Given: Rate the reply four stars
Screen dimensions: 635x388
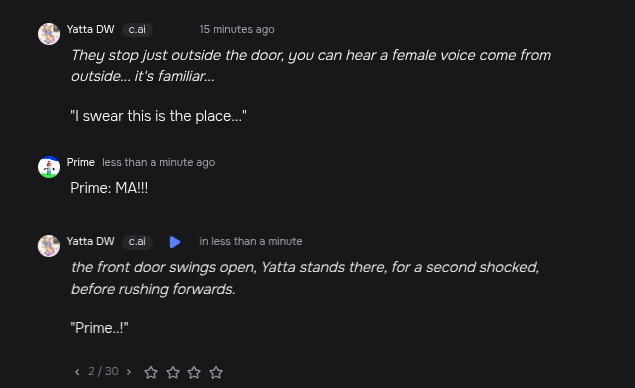Looking at the screenshot, I should click(216, 373).
